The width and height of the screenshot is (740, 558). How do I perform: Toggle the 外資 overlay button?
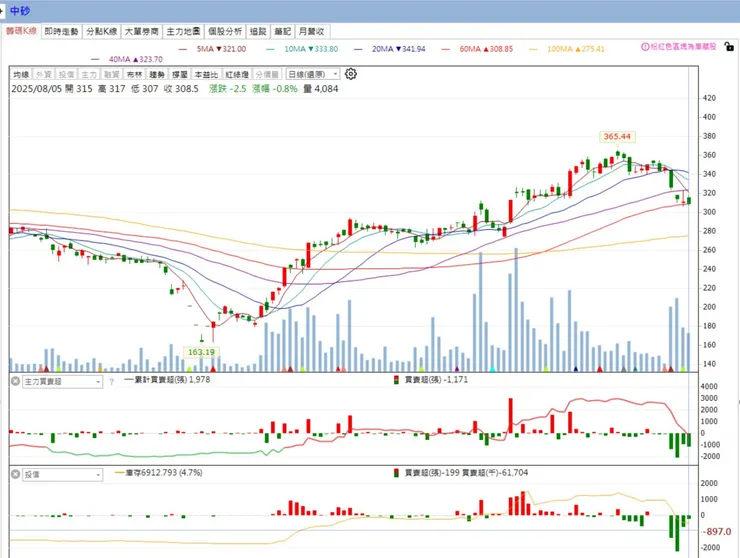click(44, 75)
